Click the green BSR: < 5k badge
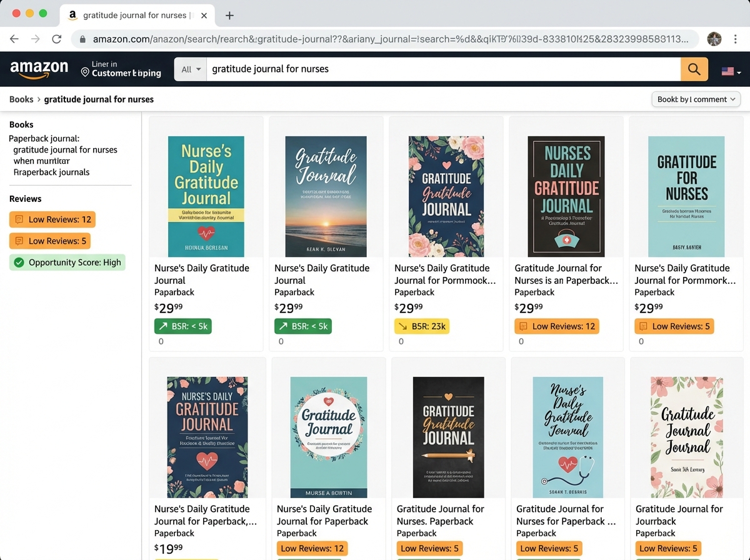The width and height of the screenshot is (750, 560). coord(182,326)
